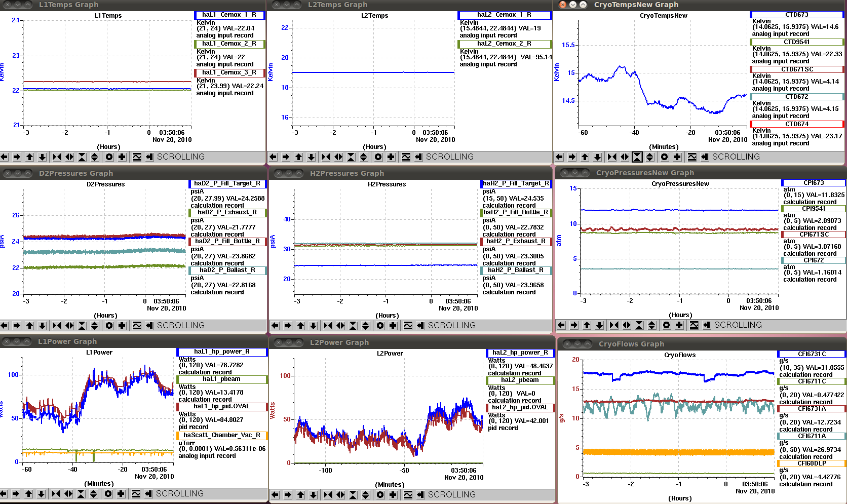Image resolution: width=847 pixels, height=504 pixels.
Task: Toggle scrolling icon in L2Temps toolbar
Action: 418,157
